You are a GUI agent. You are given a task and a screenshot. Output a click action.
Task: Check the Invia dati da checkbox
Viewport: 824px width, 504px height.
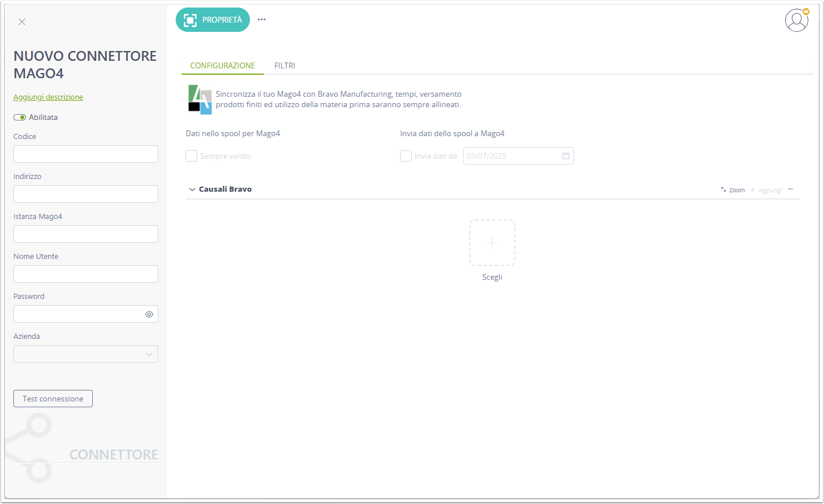(406, 156)
